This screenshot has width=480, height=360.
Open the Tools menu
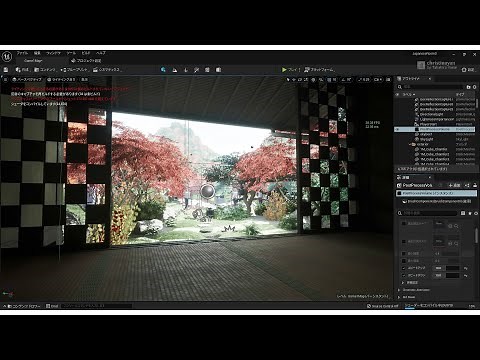pyautogui.click(x=71, y=53)
